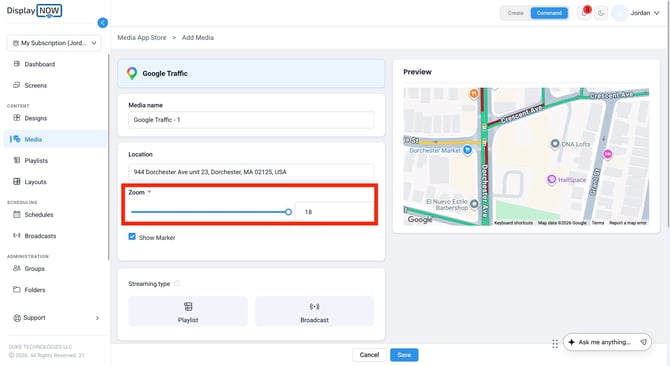
Task: Click the pink map marker near Grant St
Action: (607, 154)
